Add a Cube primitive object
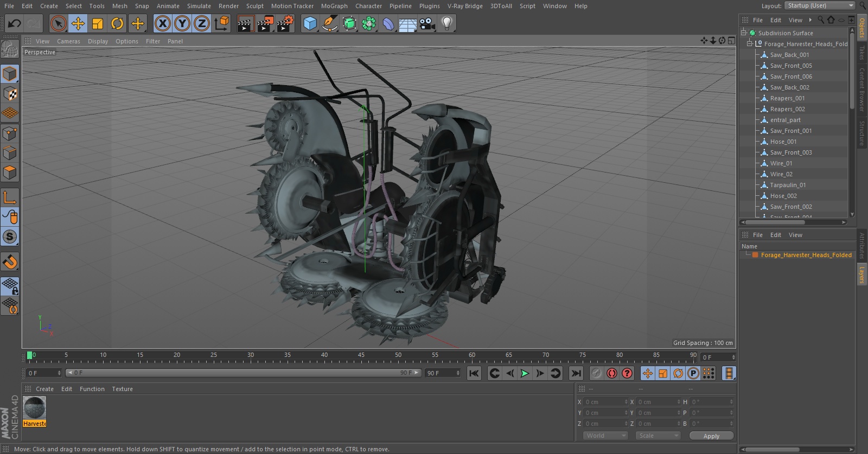This screenshot has height=454, width=868. tap(310, 23)
